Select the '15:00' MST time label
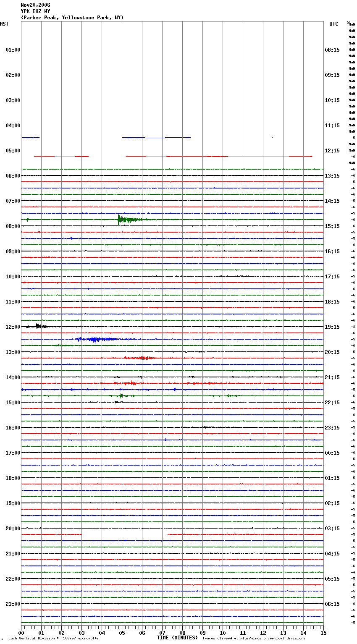The image size is (357, 644). [x=13, y=403]
